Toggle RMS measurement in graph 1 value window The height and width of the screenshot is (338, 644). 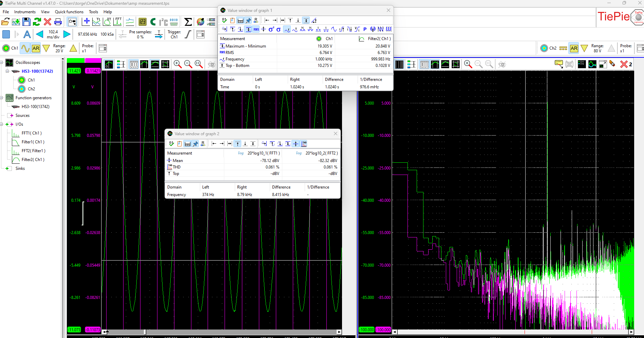pyautogui.click(x=256, y=30)
